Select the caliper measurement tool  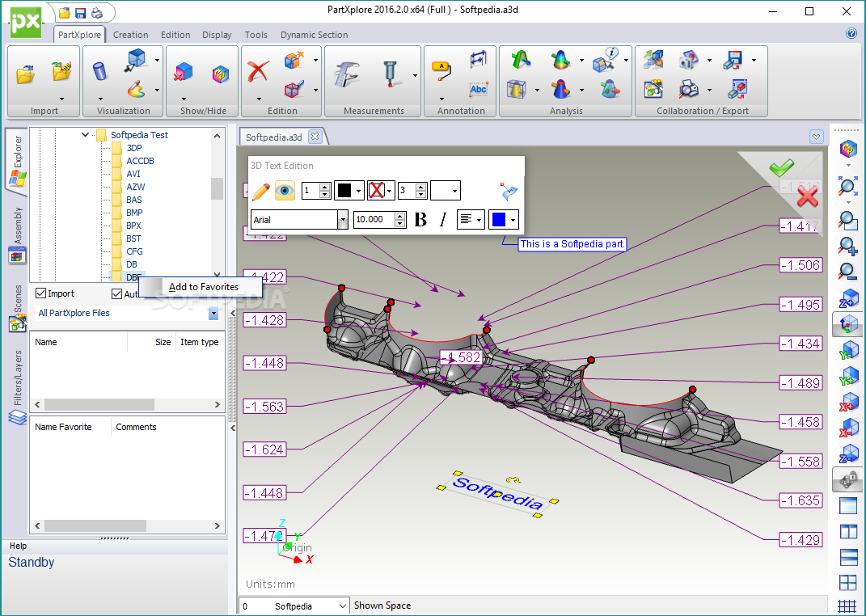346,74
